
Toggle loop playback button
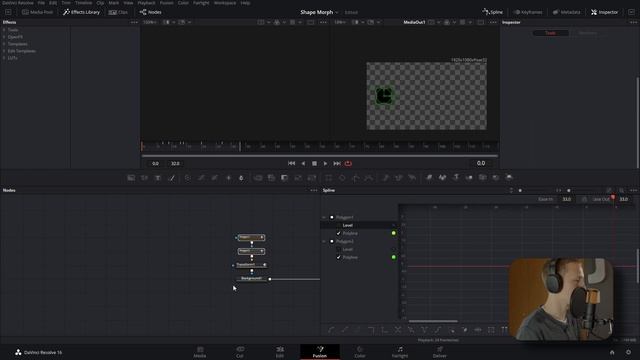(x=348, y=163)
